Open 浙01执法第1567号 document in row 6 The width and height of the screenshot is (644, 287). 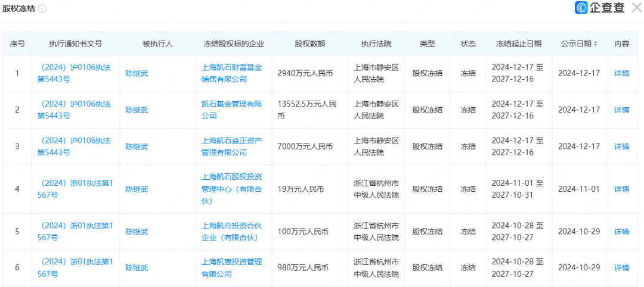[x=75, y=268]
